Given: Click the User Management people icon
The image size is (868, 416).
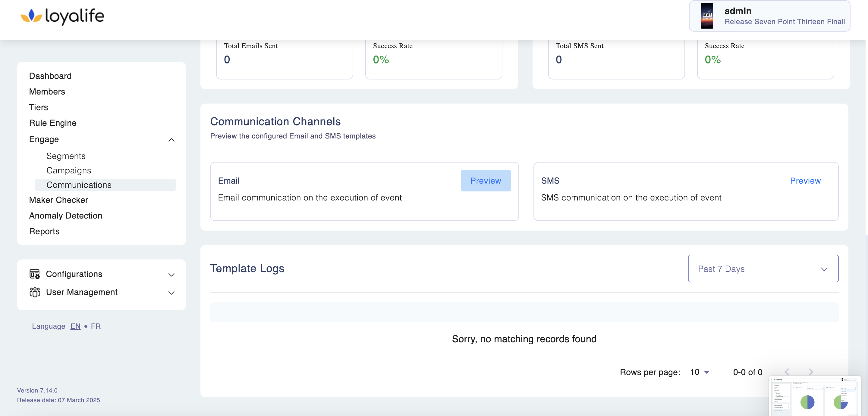Looking at the screenshot, I should pyautogui.click(x=34, y=292).
